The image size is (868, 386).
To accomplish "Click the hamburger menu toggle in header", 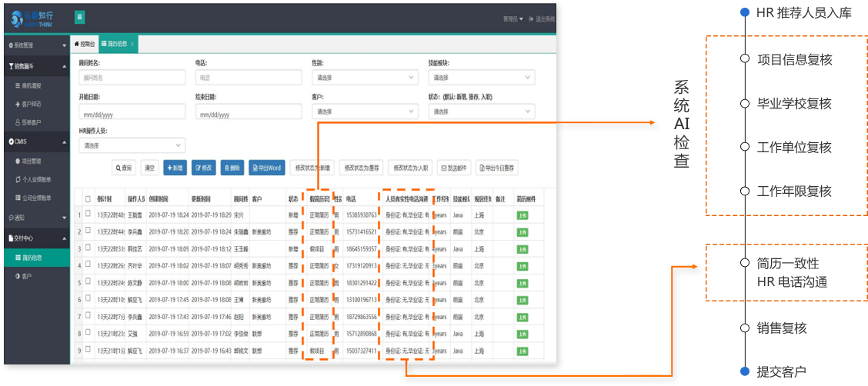I will click(80, 17).
